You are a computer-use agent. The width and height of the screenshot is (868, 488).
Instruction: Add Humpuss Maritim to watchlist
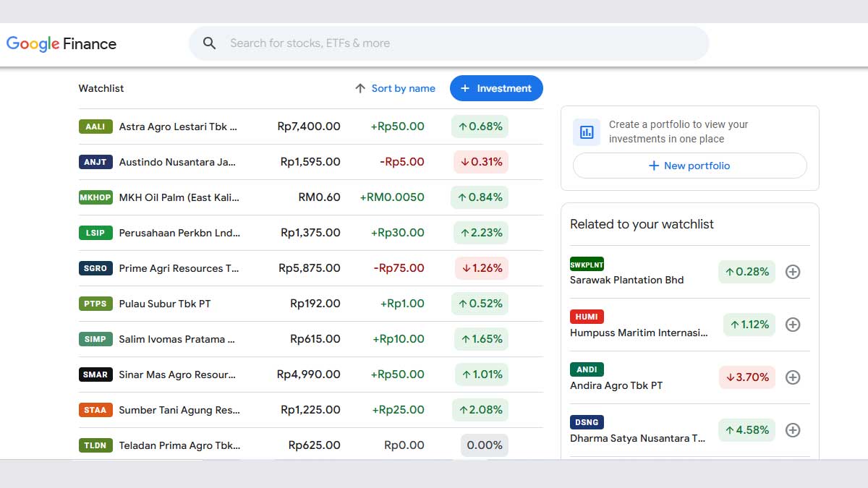click(x=793, y=325)
